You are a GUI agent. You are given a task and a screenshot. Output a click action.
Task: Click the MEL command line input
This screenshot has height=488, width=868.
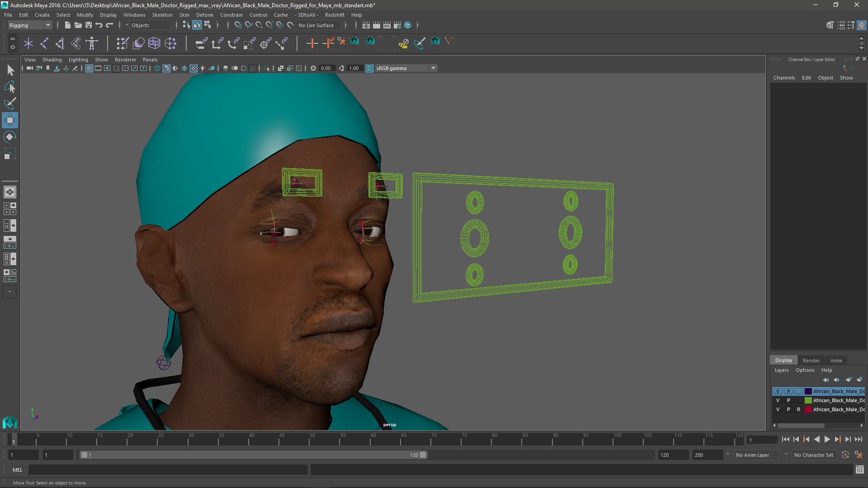(x=168, y=470)
